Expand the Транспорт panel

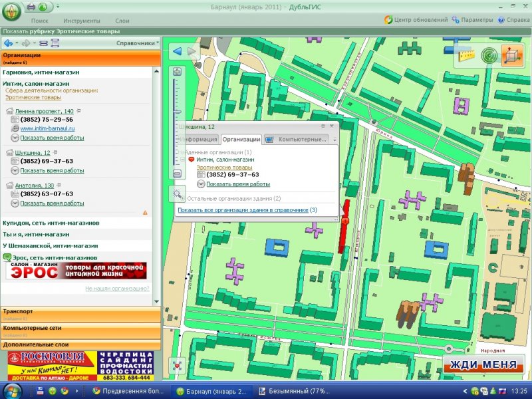[x=80, y=315]
